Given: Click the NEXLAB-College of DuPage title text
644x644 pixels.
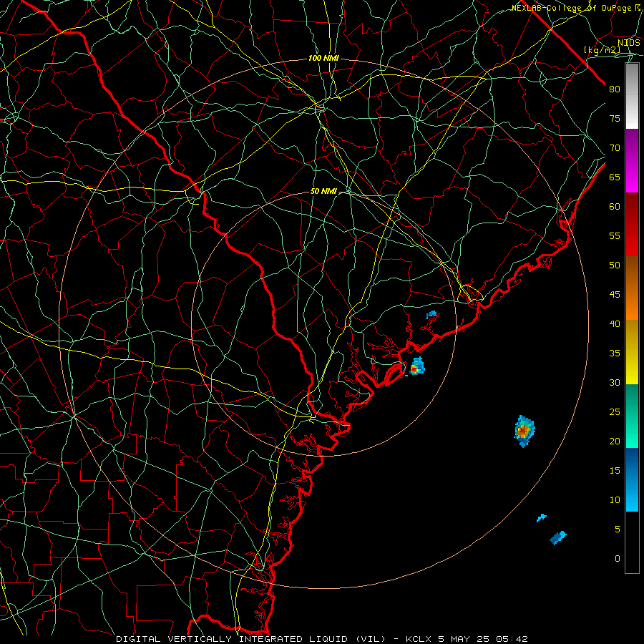Looking at the screenshot, I should [572, 8].
